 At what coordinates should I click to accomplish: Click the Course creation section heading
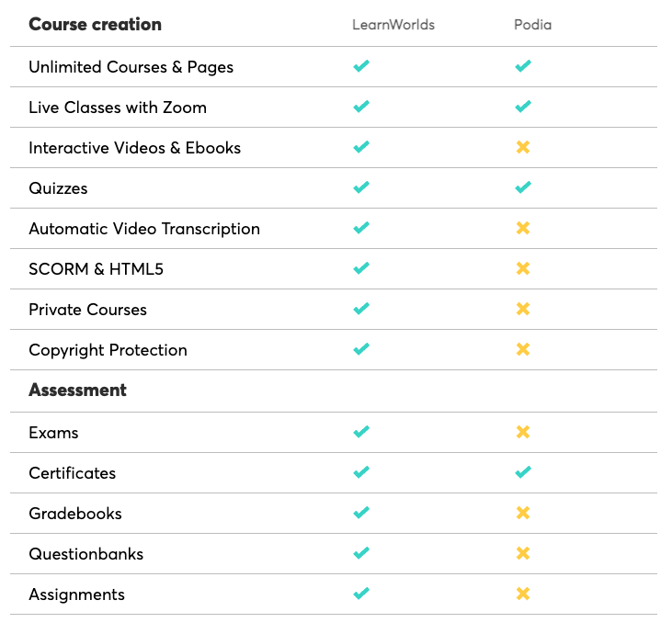coord(95,25)
